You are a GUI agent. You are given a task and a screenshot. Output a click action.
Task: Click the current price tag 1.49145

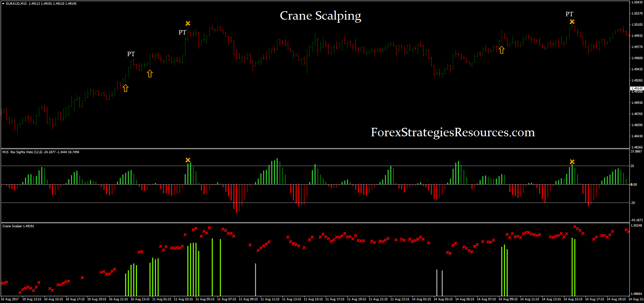tap(637, 88)
